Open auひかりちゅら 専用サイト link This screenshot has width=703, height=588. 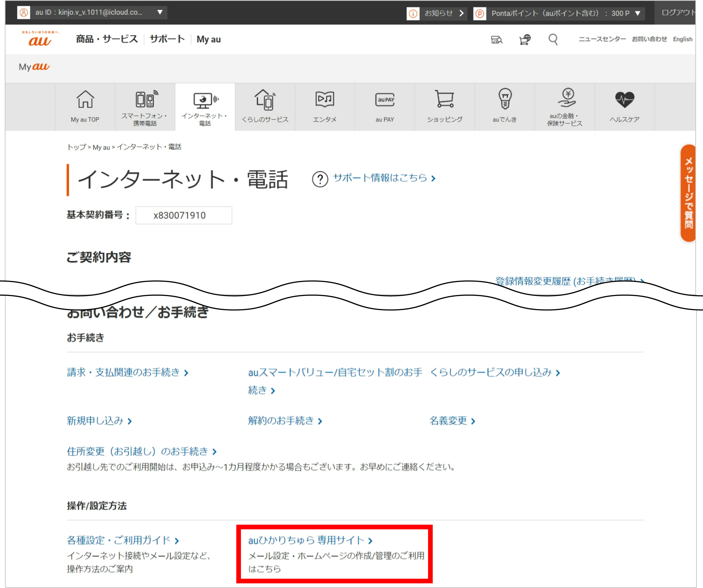310,540
